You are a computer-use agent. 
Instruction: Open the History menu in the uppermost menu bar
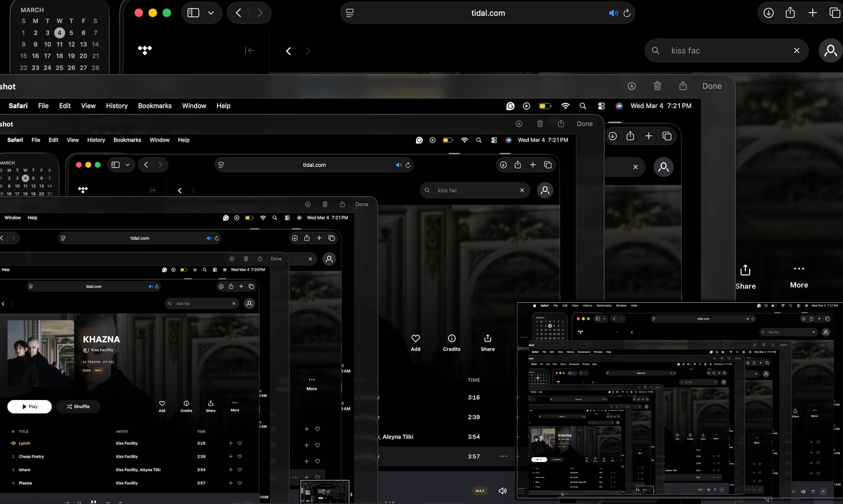point(117,106)
